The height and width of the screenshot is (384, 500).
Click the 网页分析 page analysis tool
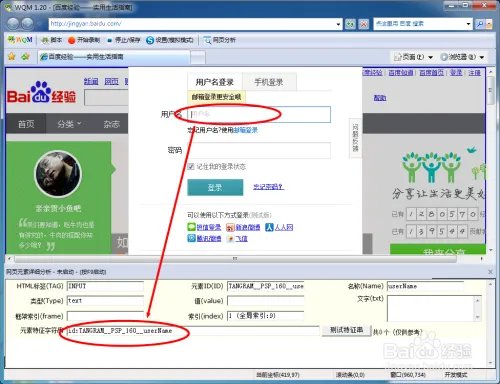click(x=220, y=40)
